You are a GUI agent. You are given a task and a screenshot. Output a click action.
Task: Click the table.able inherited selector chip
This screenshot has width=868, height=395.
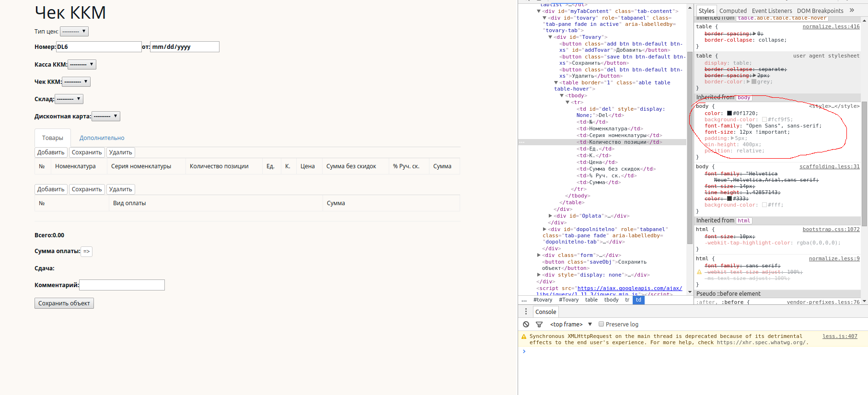pos(782,18)
